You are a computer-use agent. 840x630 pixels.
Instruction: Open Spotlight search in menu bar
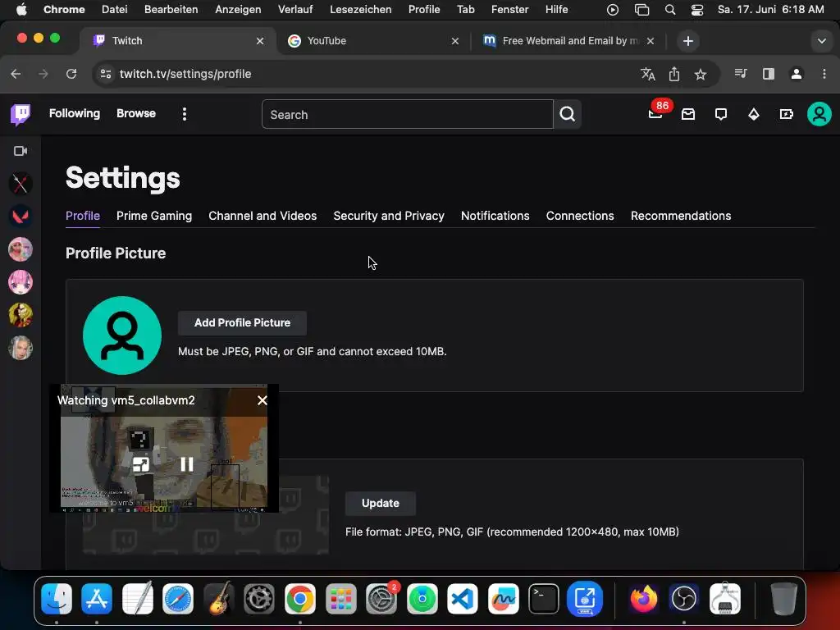(669, 10)
